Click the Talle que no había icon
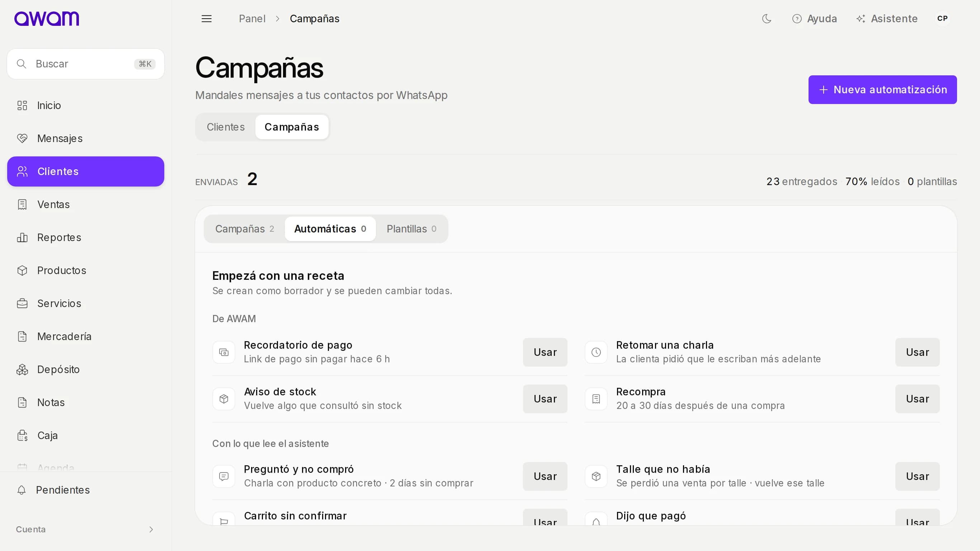This screenshot has width=980, height=551. click(596, 476)
